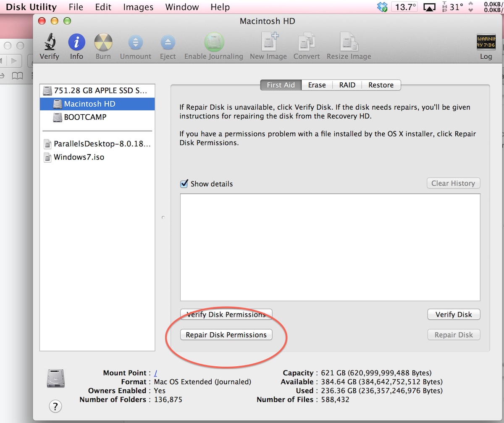Click the Used value 236.36 GB text
The image size is (504, 423).
pos(382,391)
